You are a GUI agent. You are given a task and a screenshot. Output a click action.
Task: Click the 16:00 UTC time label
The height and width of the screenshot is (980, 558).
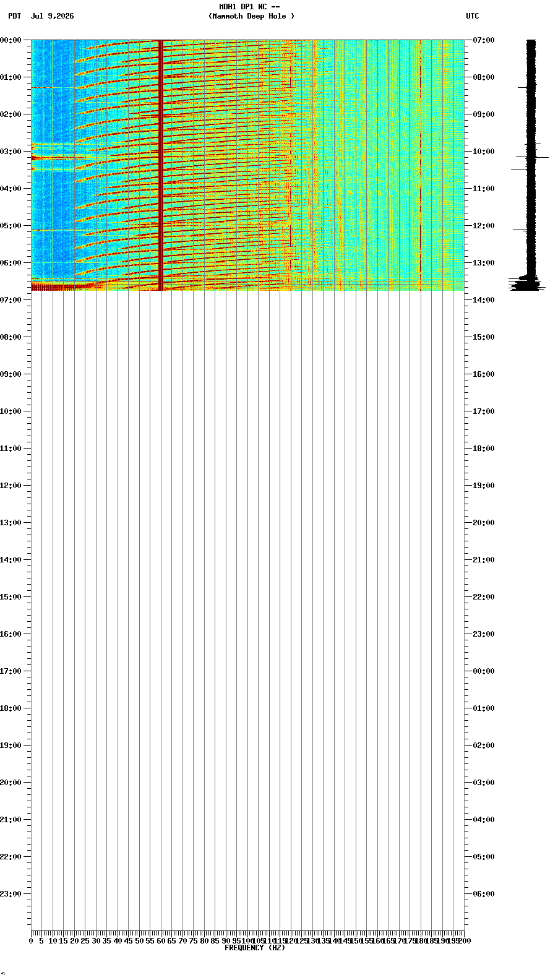click(x=483, y=374)
